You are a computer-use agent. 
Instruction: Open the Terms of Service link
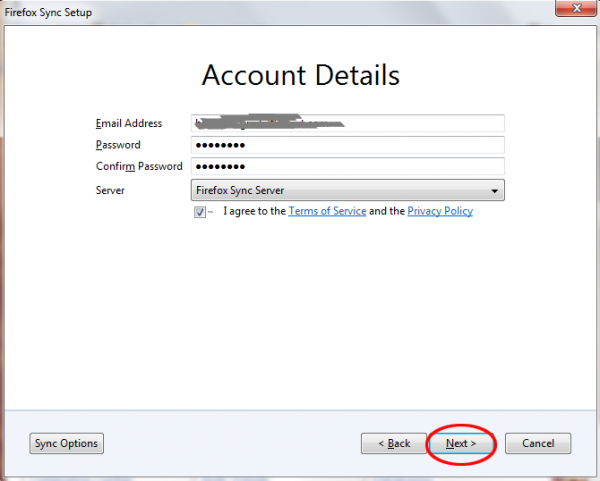click(x=327, y=211)
